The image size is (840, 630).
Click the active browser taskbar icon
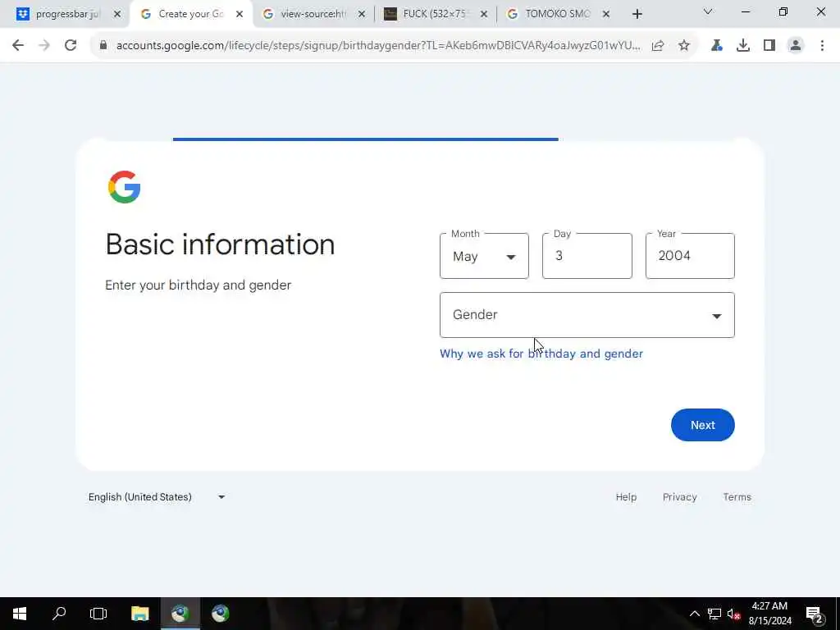[180, 614]
